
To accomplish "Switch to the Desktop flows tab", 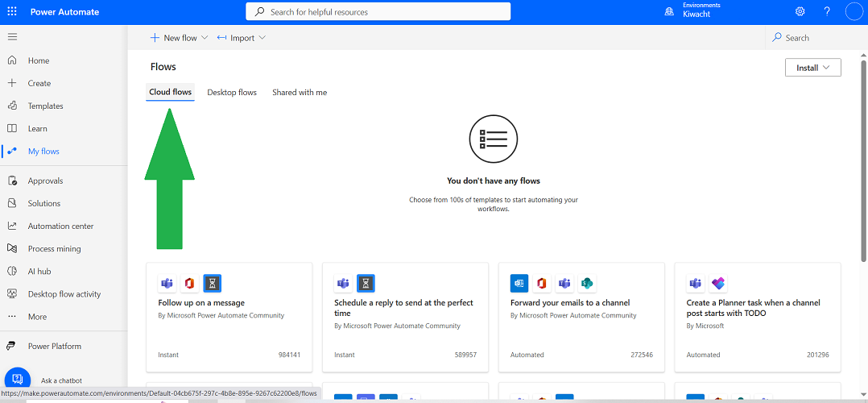I will coord(232,93).
